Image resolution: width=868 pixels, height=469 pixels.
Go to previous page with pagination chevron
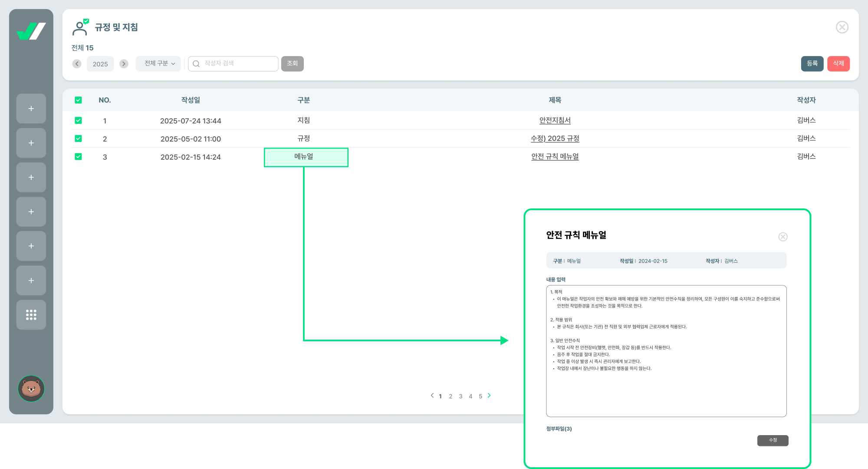pos(432,396)
